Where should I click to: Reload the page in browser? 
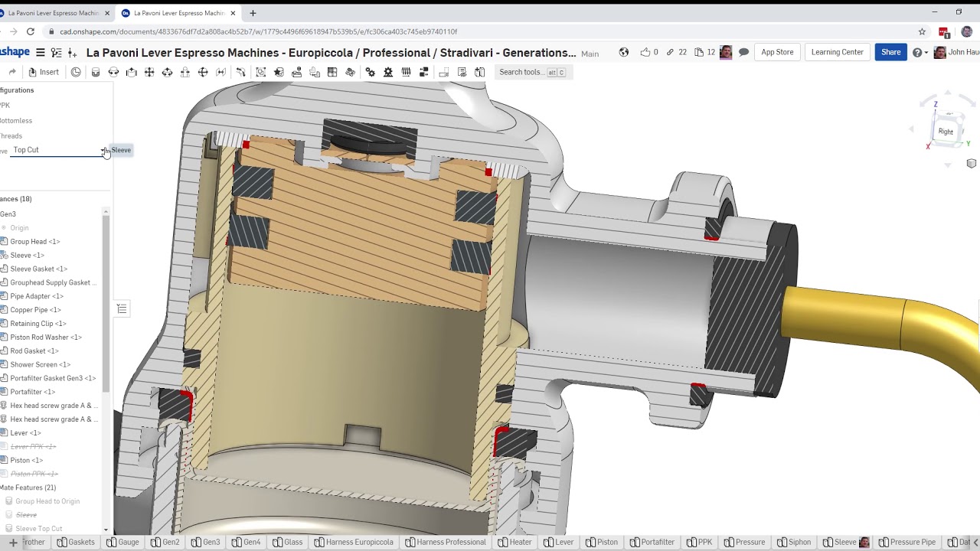tap(31, 31)
